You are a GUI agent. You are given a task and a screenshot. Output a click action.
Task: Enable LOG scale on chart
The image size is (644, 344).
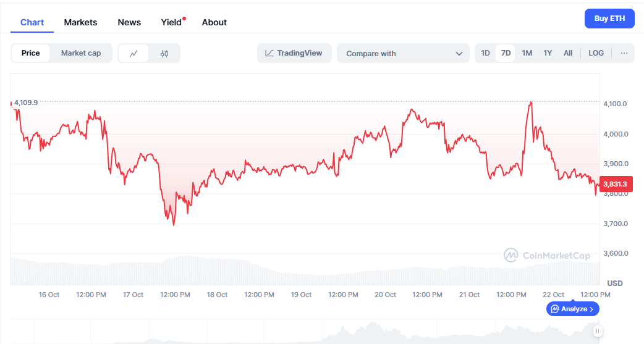[596, 53]
